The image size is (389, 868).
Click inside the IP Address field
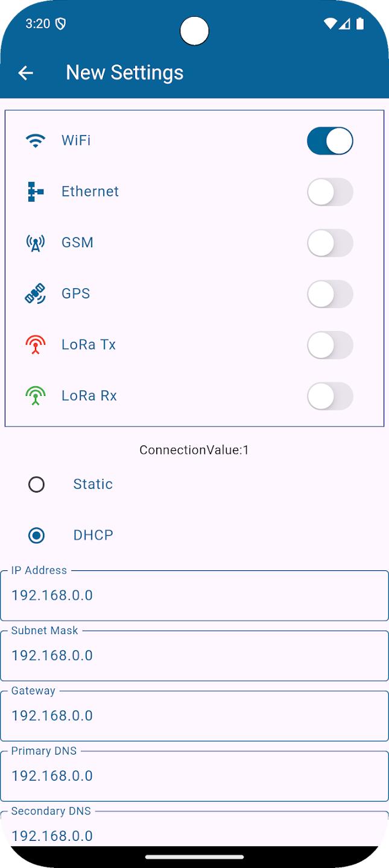(194, 595)
